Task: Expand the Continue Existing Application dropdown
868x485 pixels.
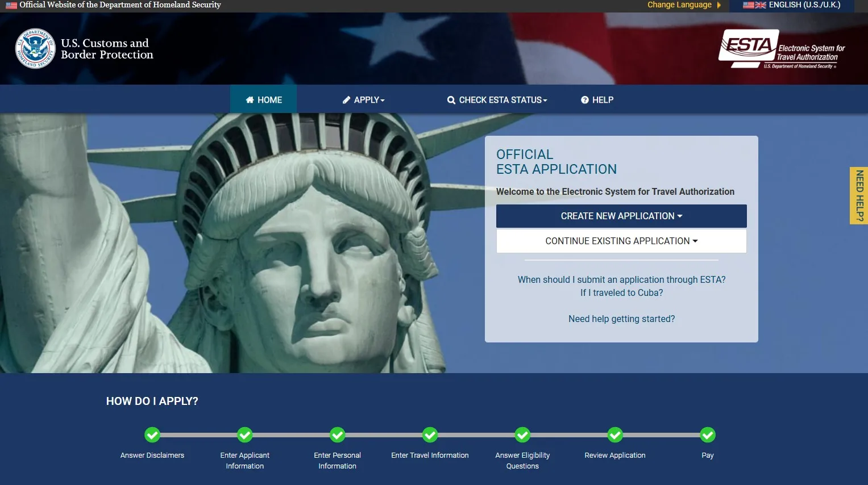Action: [621, 241]
